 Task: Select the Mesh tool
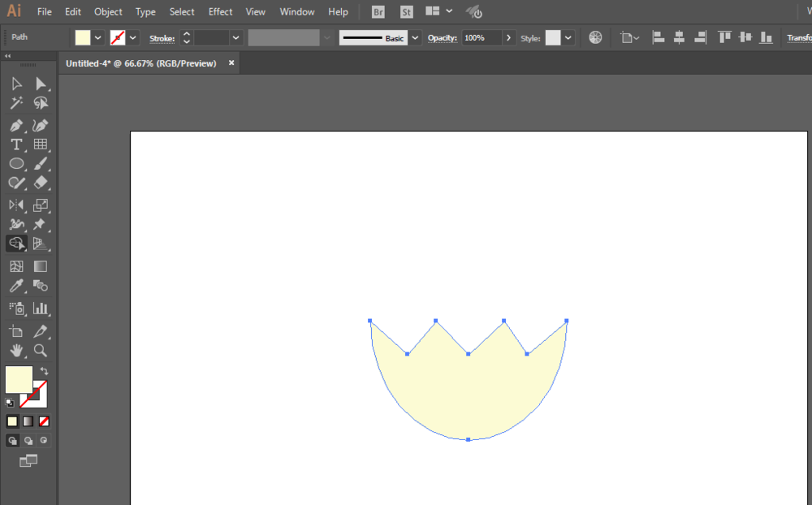coord(16,266)
